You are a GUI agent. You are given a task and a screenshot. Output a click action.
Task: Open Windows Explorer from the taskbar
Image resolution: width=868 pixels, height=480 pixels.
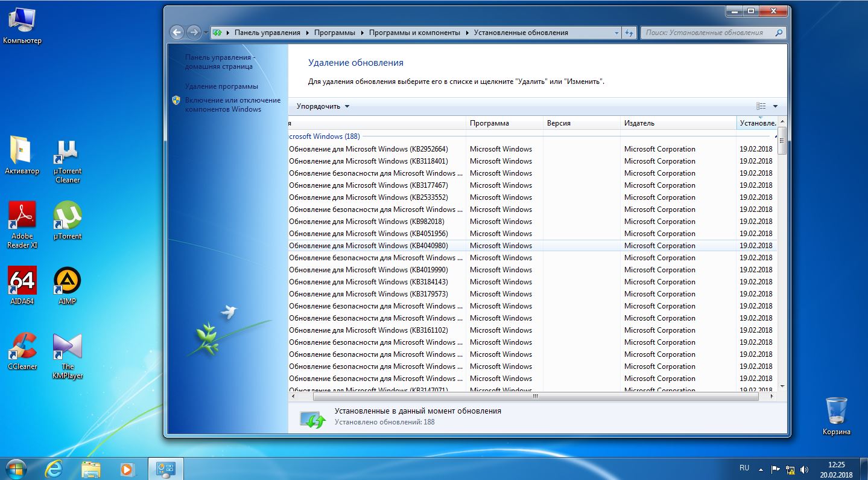point(91,469)
